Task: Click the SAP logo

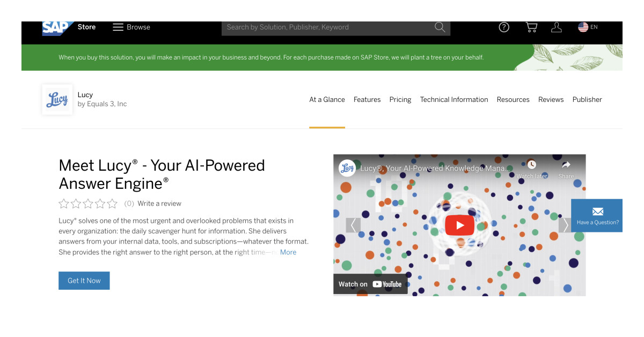Action: (x=56, y=27)
